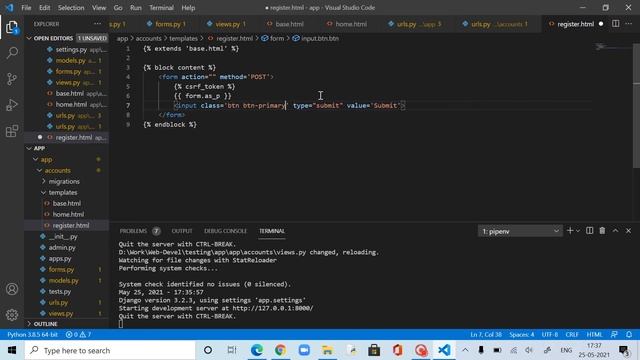Collapse the templates folder
Screen dimensions: 640x360
pyautogui.click(x=44, y=193)
